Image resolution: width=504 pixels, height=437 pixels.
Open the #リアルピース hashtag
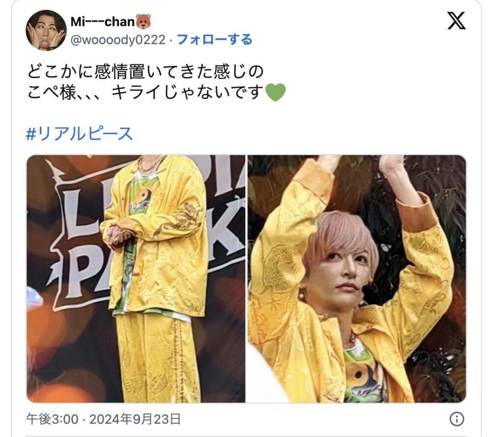(79, 134)
